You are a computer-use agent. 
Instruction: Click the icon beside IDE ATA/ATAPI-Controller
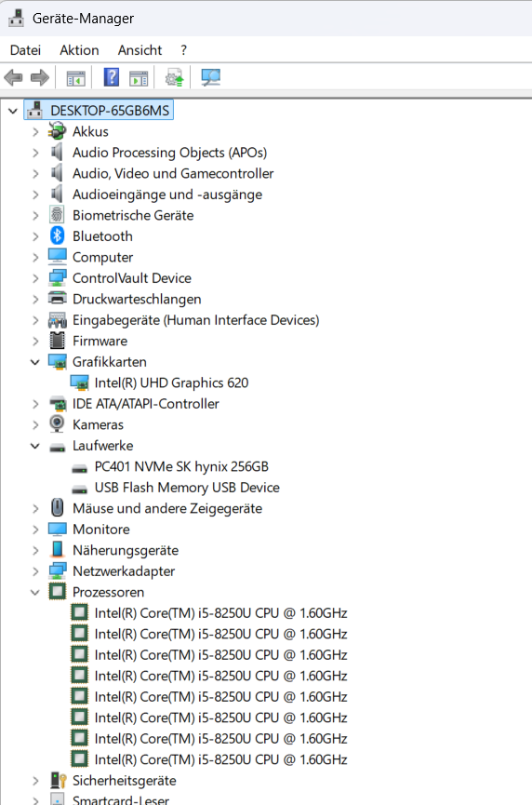[57, 404]
